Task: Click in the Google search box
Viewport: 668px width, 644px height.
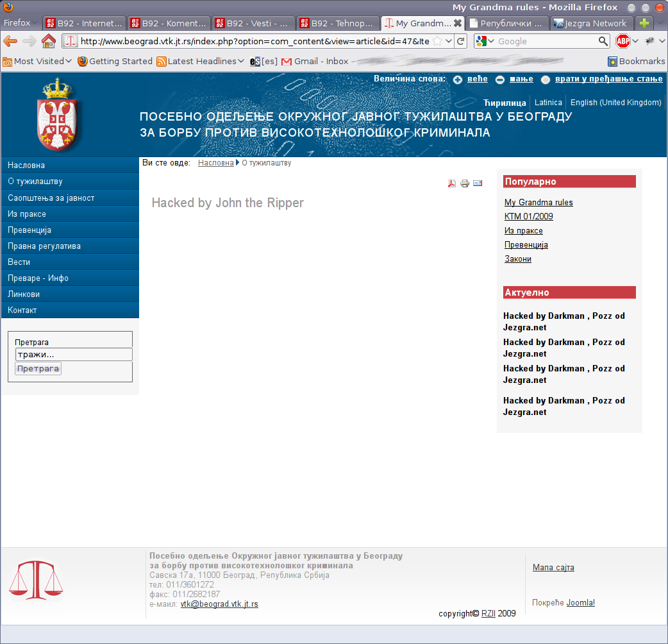Action: coord(547,41)
